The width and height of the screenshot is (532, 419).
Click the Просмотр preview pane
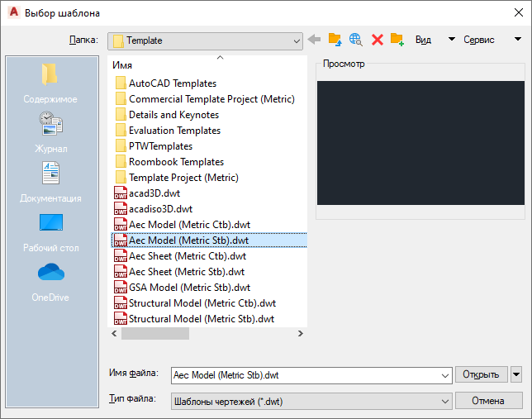[x=420, y=143]
